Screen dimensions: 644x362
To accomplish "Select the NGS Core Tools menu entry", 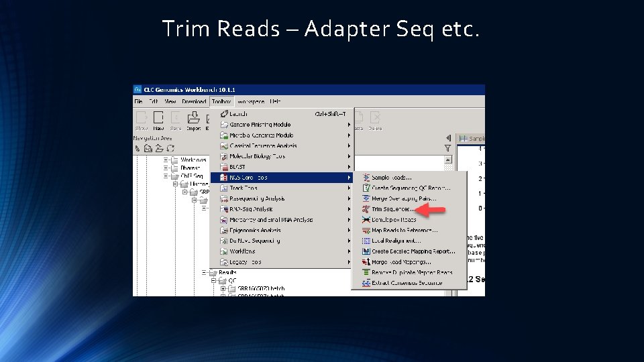I will (281, 177).
